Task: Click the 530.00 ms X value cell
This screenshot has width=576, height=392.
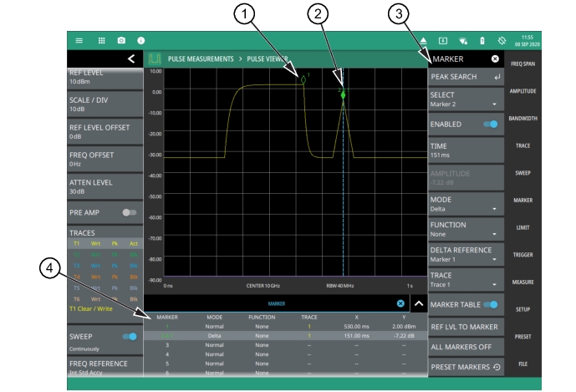Action: click(356, 326)
